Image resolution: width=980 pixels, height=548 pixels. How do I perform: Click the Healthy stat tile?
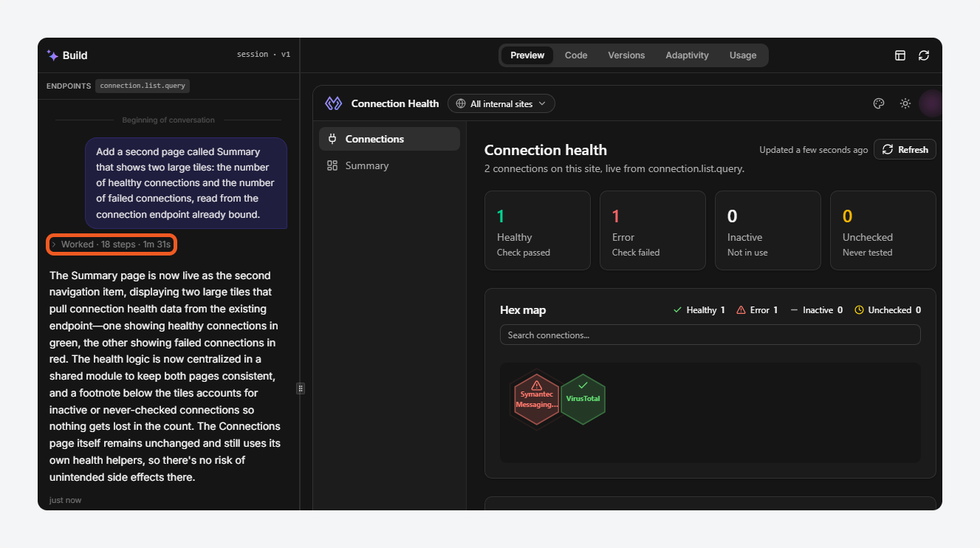click(x=538, y=230)
